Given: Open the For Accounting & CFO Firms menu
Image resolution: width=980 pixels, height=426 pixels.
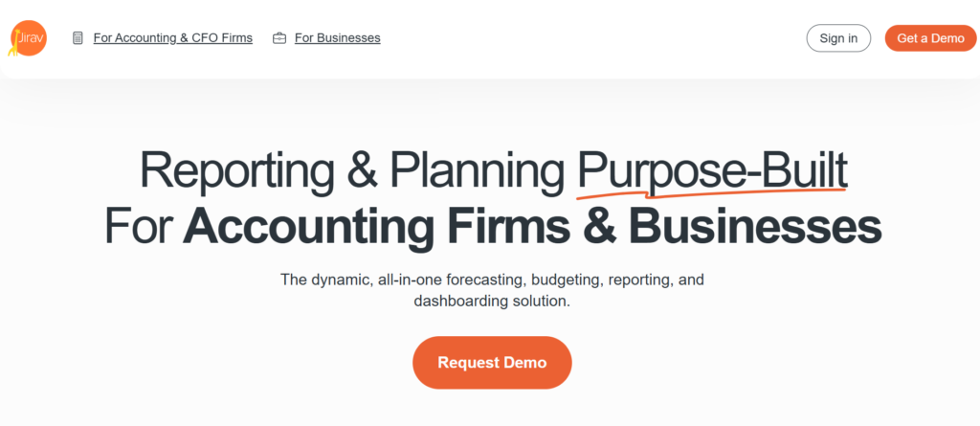Looking at the screenshot, I should 172,38.
